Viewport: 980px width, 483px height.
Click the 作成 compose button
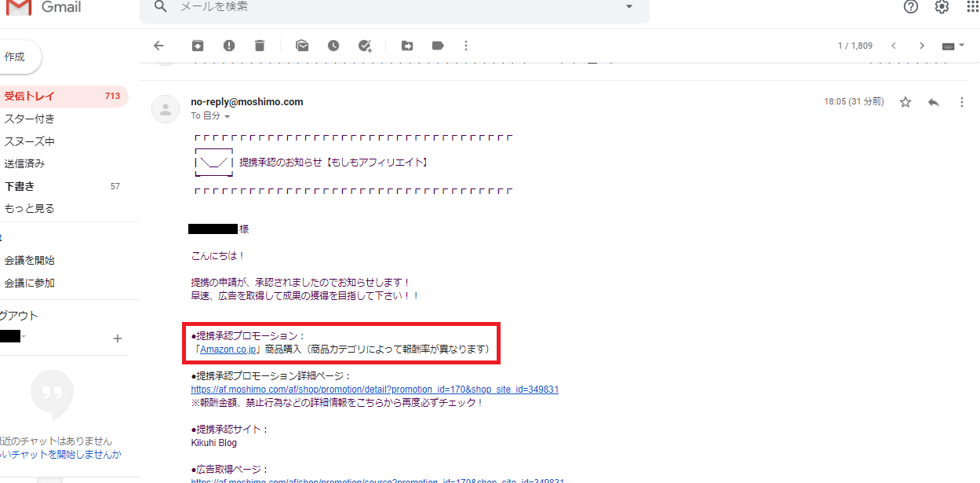tap(17, 57)
